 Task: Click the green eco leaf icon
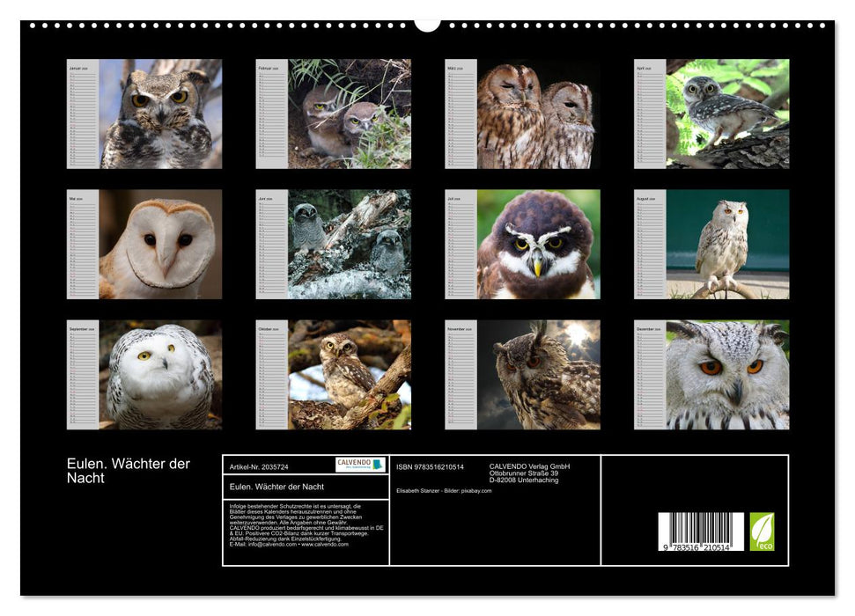[x=762, y=532]
